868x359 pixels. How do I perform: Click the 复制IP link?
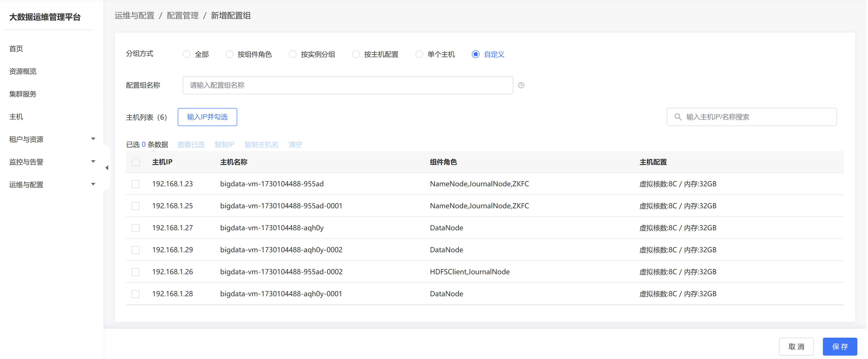pos(224,144)
